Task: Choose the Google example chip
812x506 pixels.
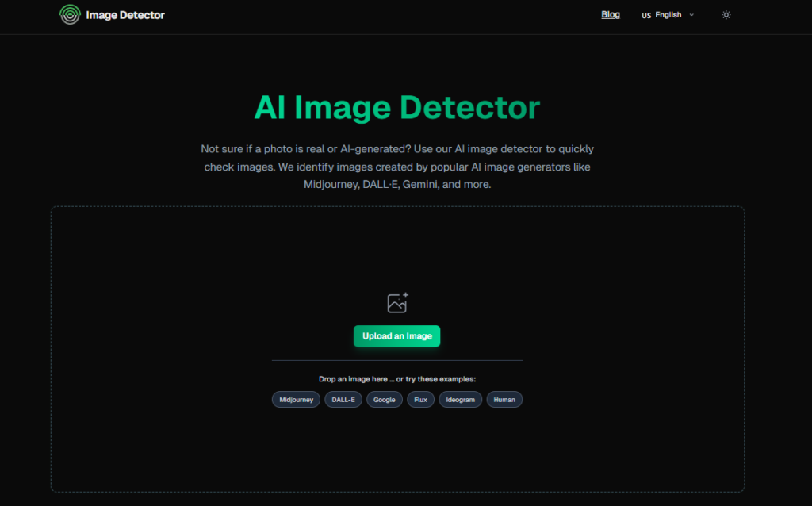Action: [384, 400]
